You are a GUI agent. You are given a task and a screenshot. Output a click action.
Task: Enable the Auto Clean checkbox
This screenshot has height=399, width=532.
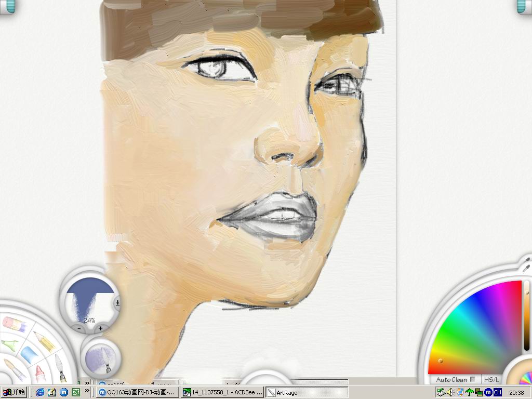(x=473, y=379)
